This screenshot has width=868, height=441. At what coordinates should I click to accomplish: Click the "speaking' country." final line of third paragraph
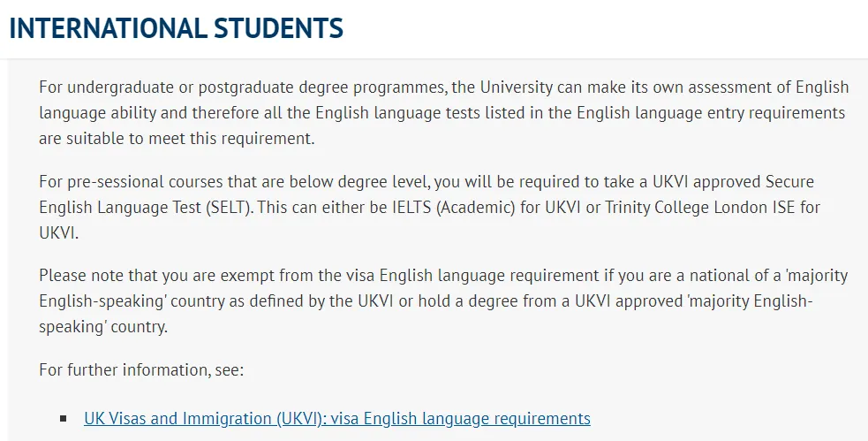click(103, 326)
